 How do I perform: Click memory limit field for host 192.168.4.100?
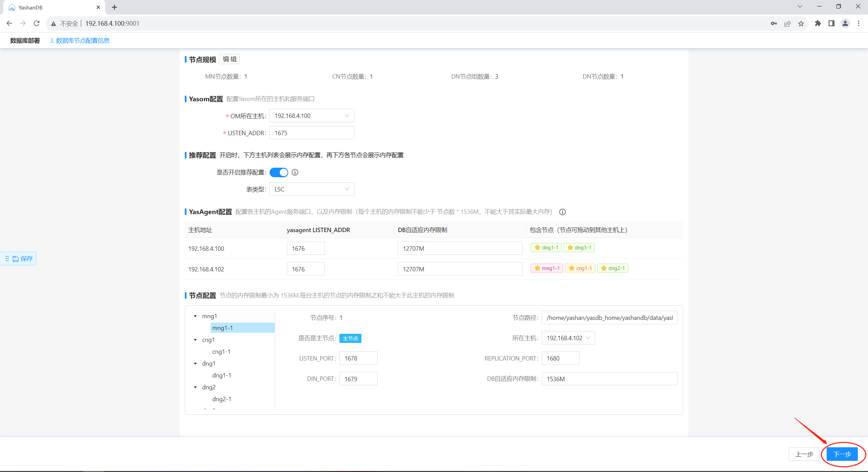tap(460, 248)
